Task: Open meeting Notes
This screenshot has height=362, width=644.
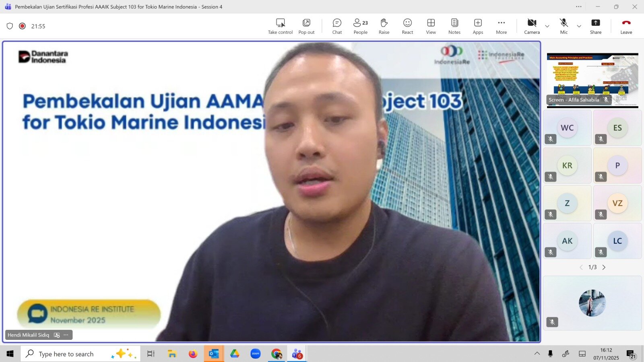Action: click(x=454, y=27)
